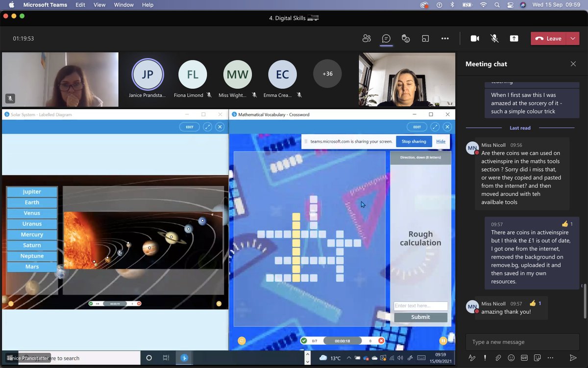Close the Crossword activity round X icon
588x368 pixels.
[446, 127]
